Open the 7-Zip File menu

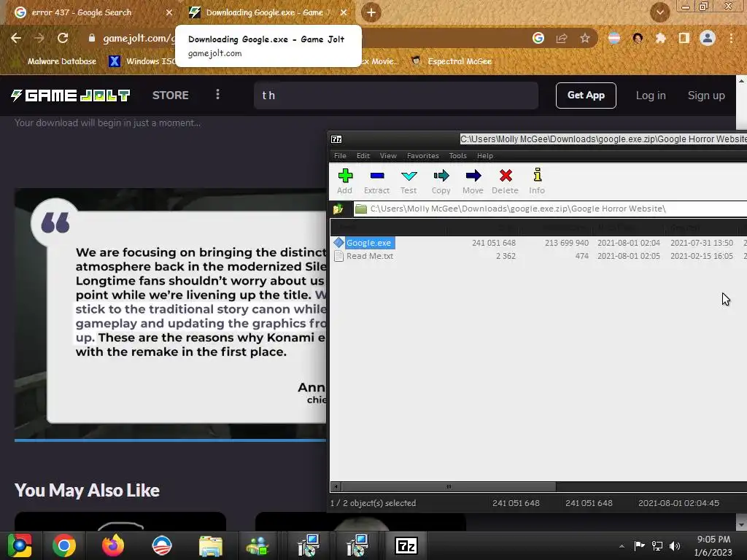click(x=340, y=156)
